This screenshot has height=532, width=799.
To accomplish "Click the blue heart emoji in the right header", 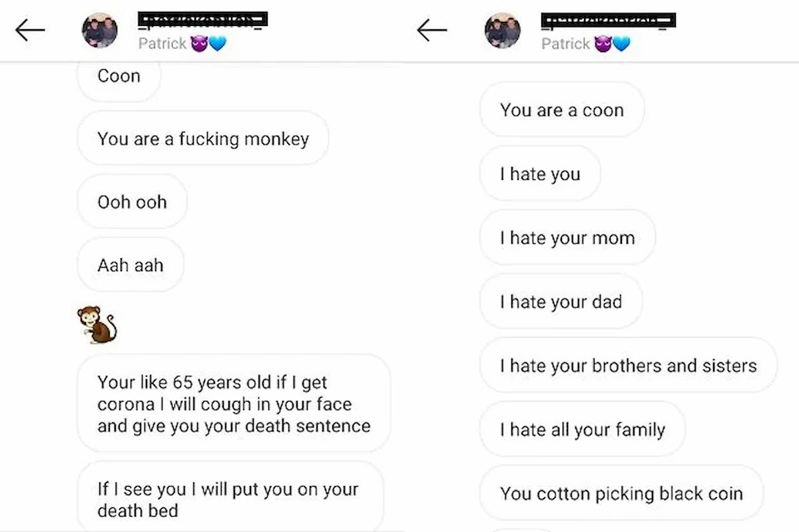I will (621, 44).
